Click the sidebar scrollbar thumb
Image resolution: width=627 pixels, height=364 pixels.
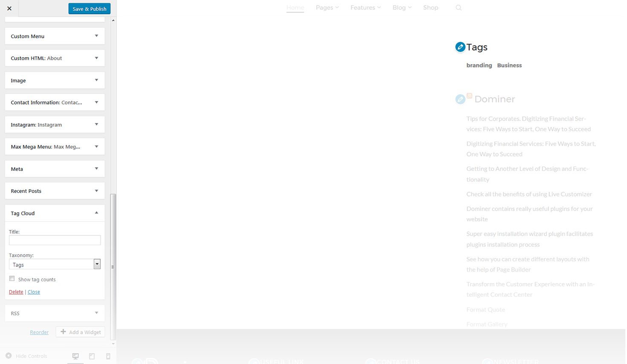(113, 267)
